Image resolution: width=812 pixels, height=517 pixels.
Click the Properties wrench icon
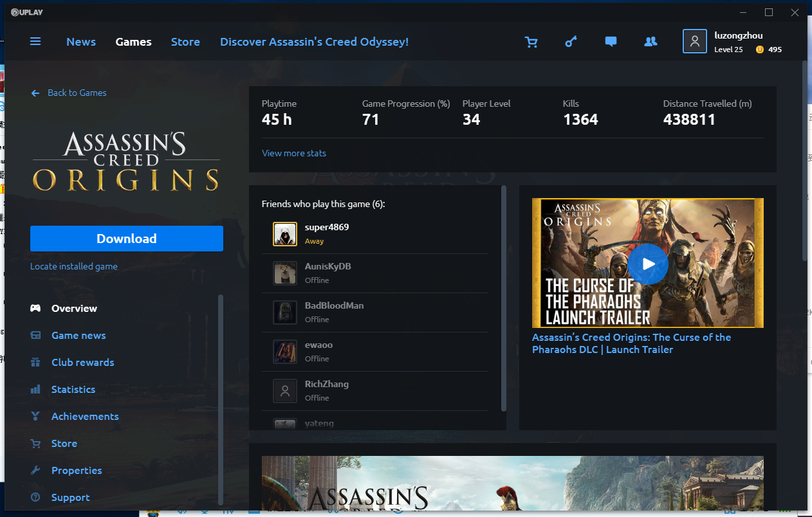coord(36,470)
